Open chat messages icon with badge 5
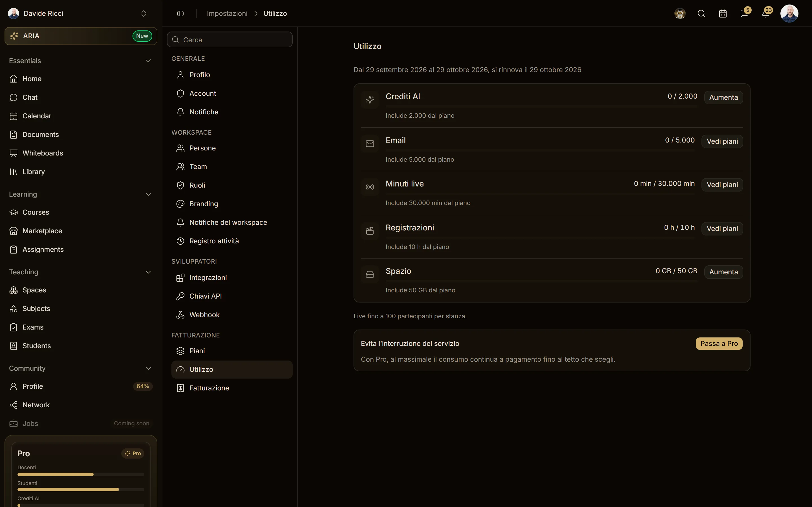Image resolution: width=812 pixels, height=507 pixels. tap(744, 14)
